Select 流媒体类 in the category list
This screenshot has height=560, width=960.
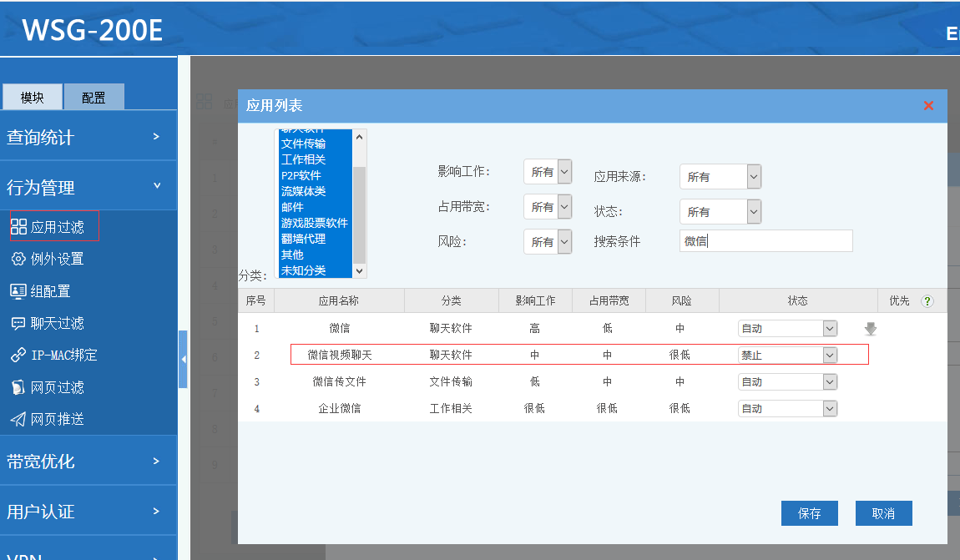[x=304, y=191]
